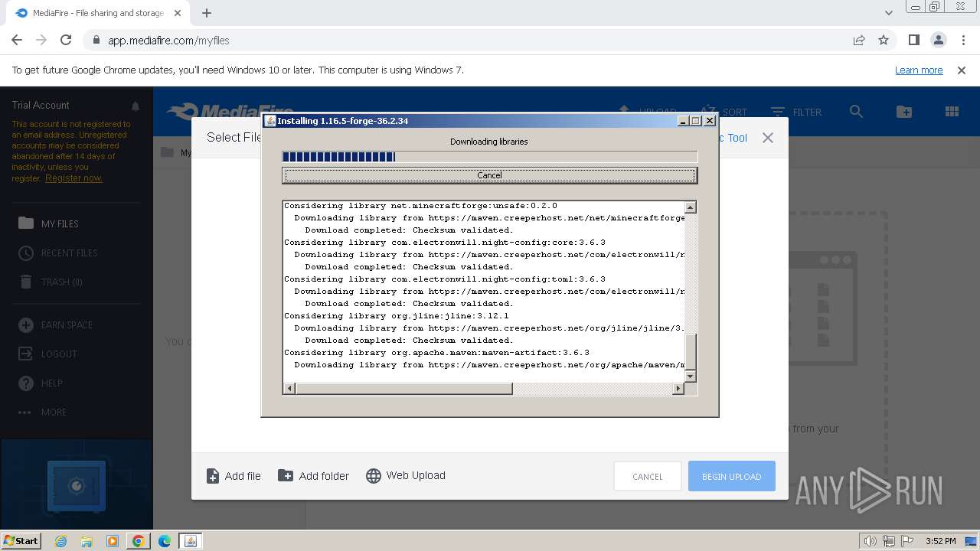The image size is (980, 551).
Task: Cancel the Forge library download
Action: 489,175
